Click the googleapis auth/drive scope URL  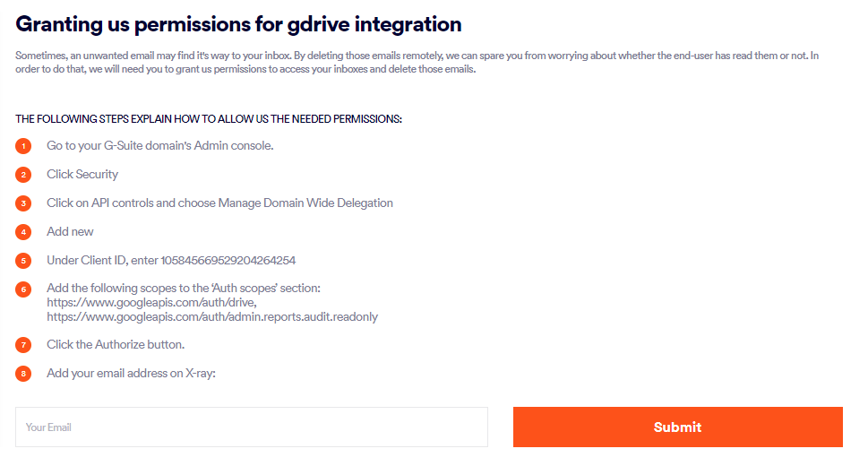click(x=151, y=303)
